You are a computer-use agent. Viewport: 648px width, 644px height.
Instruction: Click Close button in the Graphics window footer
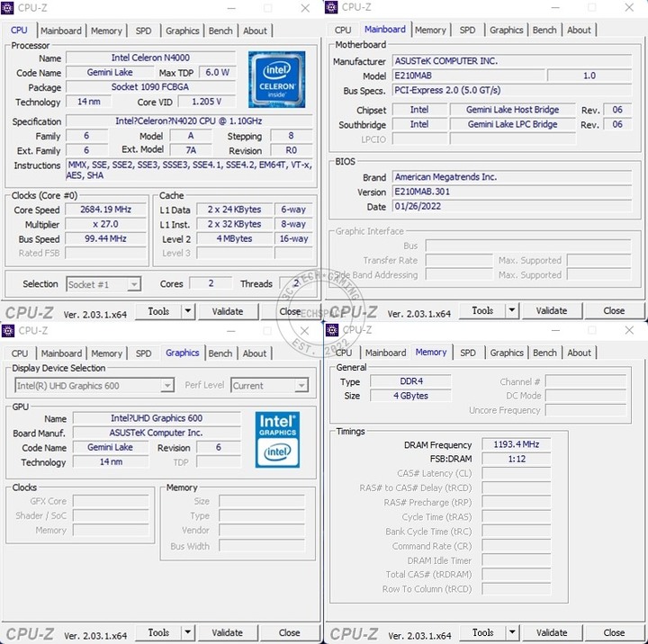click(289, 632)
